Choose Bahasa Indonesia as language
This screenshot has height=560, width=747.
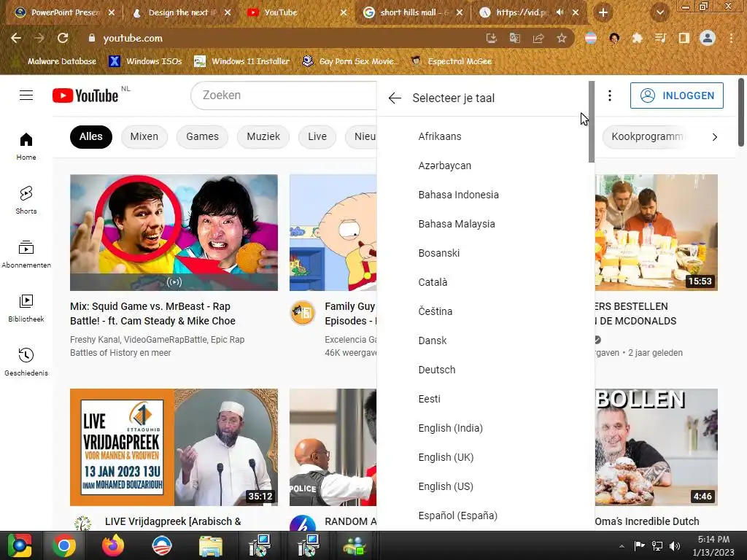click(483, 195)
